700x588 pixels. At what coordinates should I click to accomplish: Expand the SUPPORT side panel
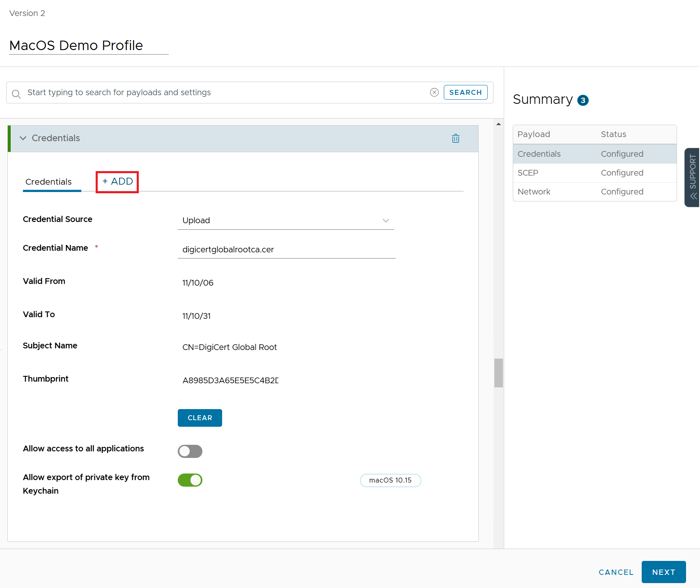point(693,177)
